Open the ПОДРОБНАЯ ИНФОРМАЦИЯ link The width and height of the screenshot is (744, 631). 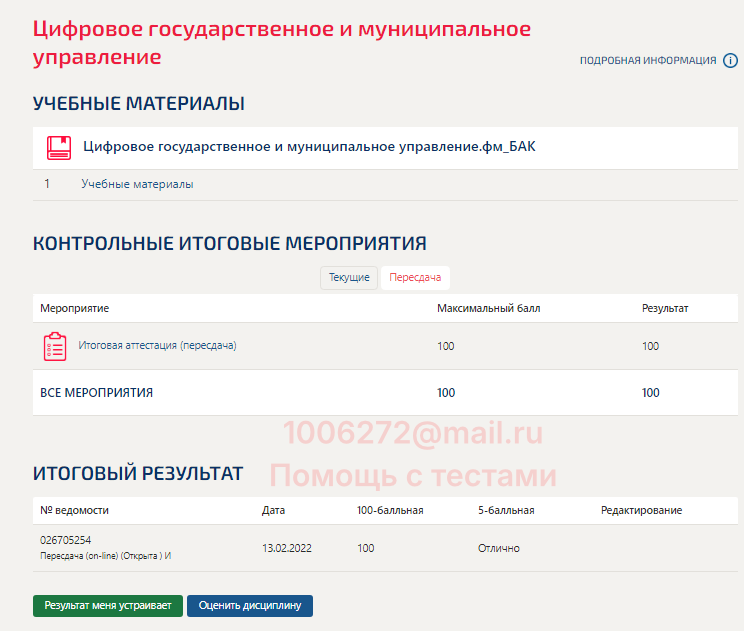coord(648,61)
